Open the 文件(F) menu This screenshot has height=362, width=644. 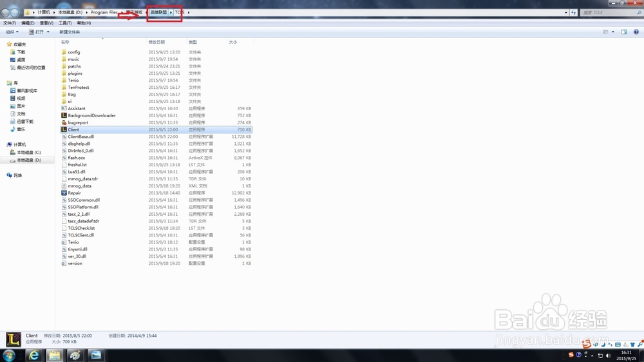coord(10,23)
